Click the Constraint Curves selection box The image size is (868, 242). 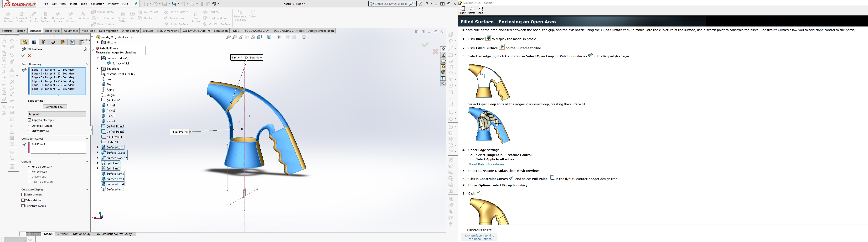coord(58,148)
